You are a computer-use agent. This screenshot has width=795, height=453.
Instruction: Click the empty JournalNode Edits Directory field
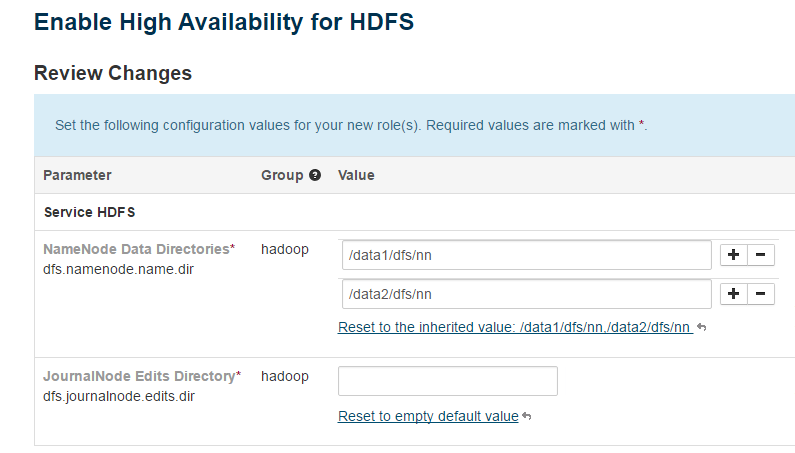448,381
